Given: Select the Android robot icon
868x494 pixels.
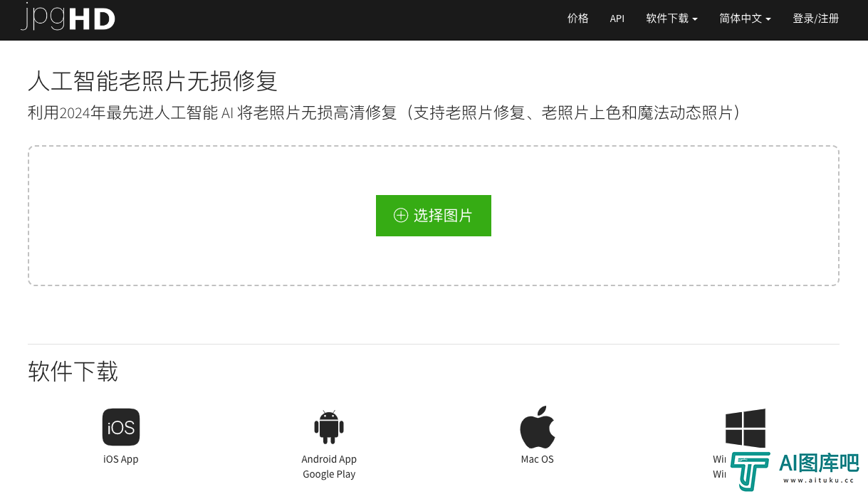Looking at the screenshot, I should (x=329, y=427).
